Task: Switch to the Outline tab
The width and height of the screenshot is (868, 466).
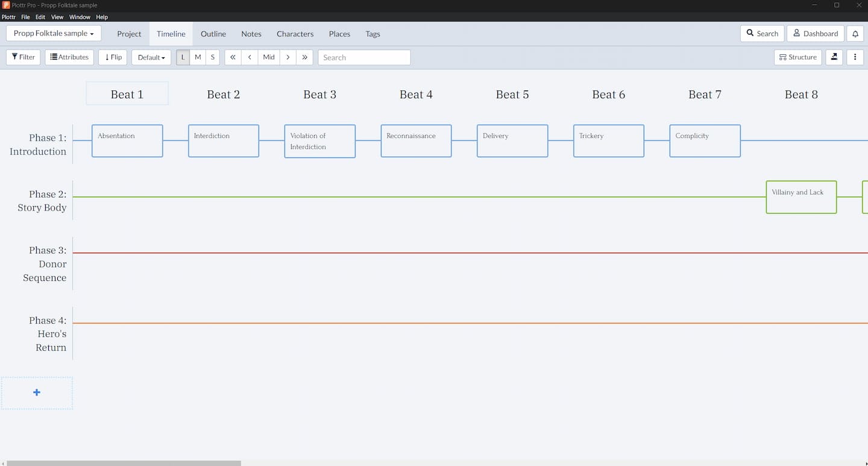Action: click(x=213, y=34)
